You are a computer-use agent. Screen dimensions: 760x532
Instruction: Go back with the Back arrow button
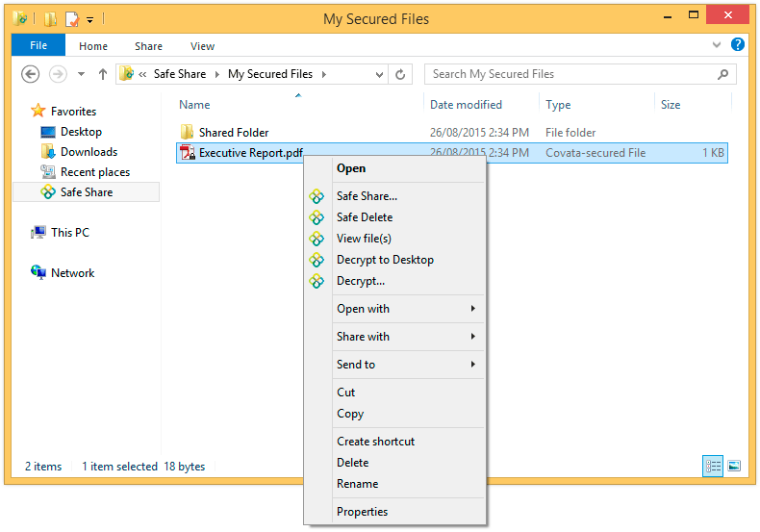30,74
